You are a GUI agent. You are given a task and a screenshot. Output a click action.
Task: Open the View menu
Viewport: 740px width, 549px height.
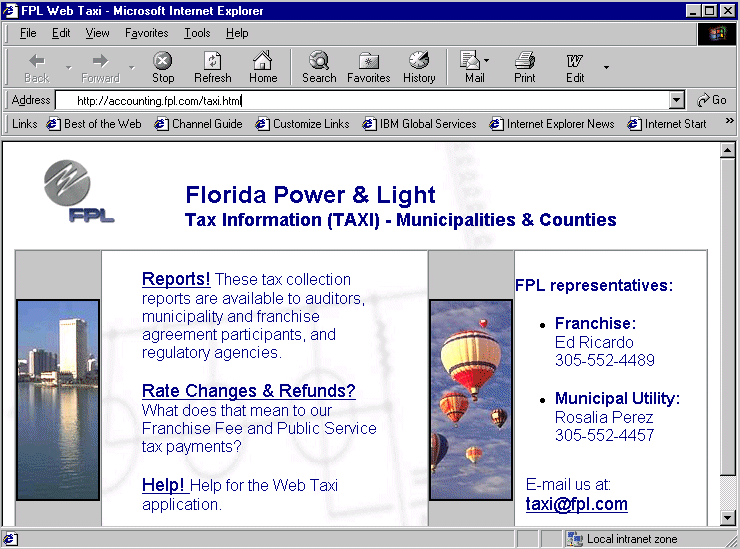[97, 33]
